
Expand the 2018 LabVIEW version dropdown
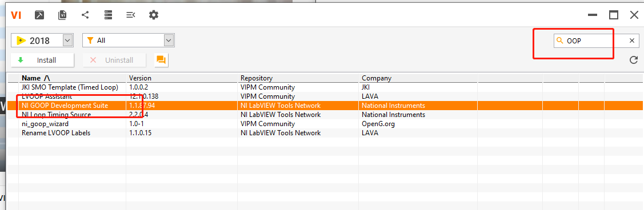coord(68,40)
